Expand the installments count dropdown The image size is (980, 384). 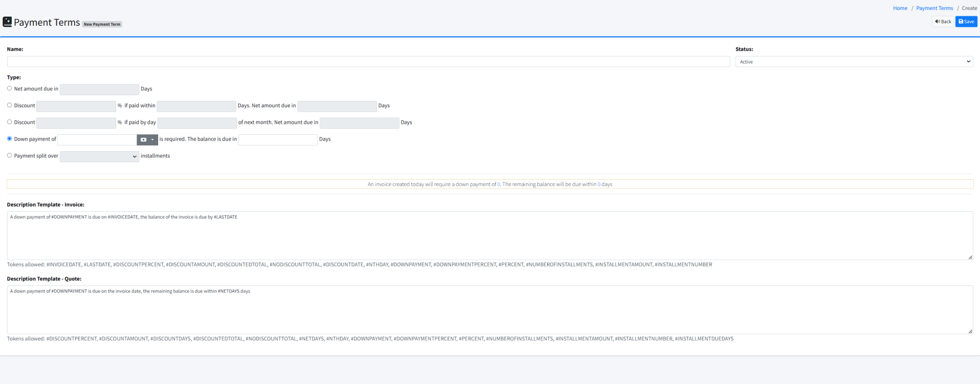[99, 156]
